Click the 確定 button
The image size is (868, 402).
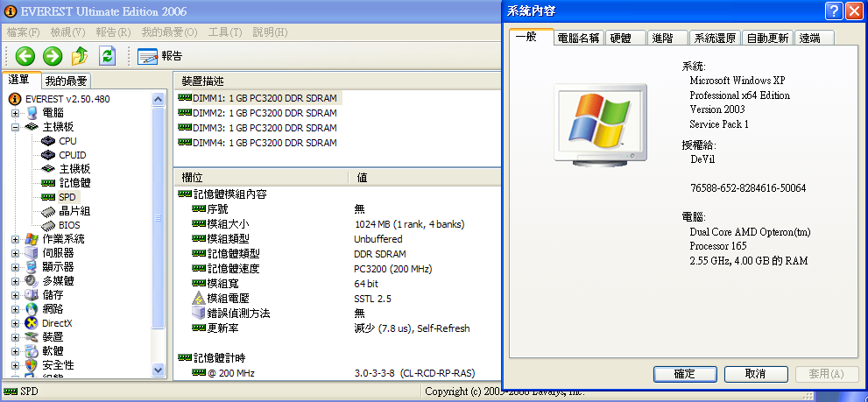pyautogui.click(x=685, y=374)
